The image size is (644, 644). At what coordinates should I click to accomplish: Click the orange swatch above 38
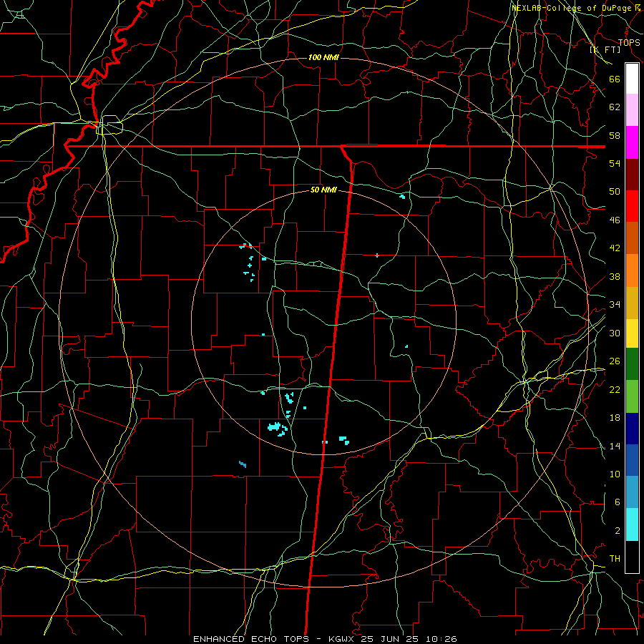[x=632, y=270]
